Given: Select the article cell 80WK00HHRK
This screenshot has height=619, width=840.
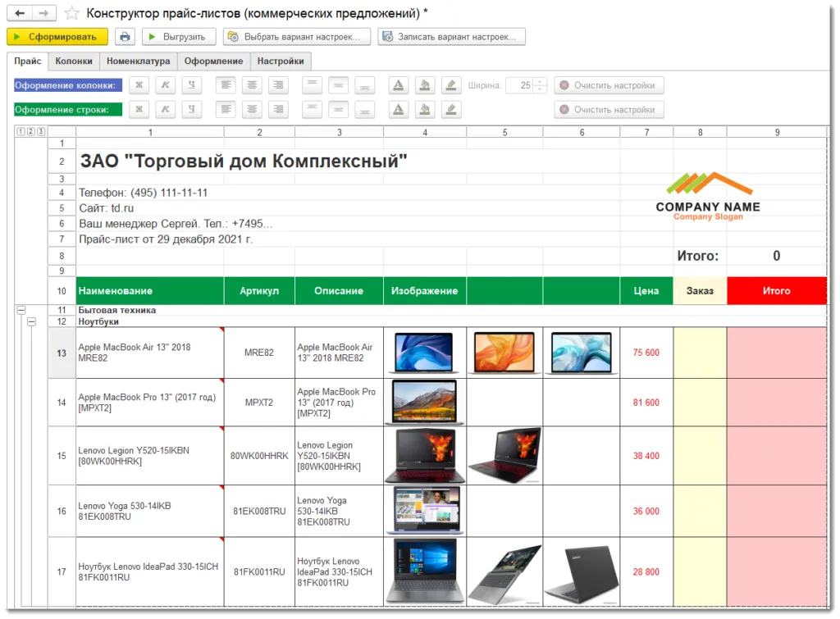Looking at the screenshot, I should click(x=259, y=456).
